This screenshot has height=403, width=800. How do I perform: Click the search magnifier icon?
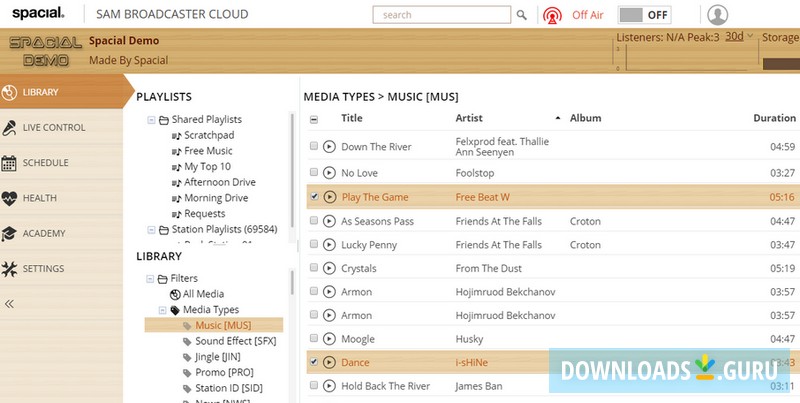point(521,15)
